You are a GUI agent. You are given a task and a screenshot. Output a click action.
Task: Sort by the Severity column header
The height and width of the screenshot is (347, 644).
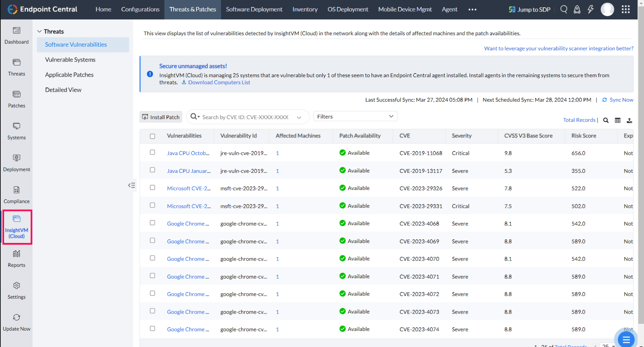click(x=461, y=136)
